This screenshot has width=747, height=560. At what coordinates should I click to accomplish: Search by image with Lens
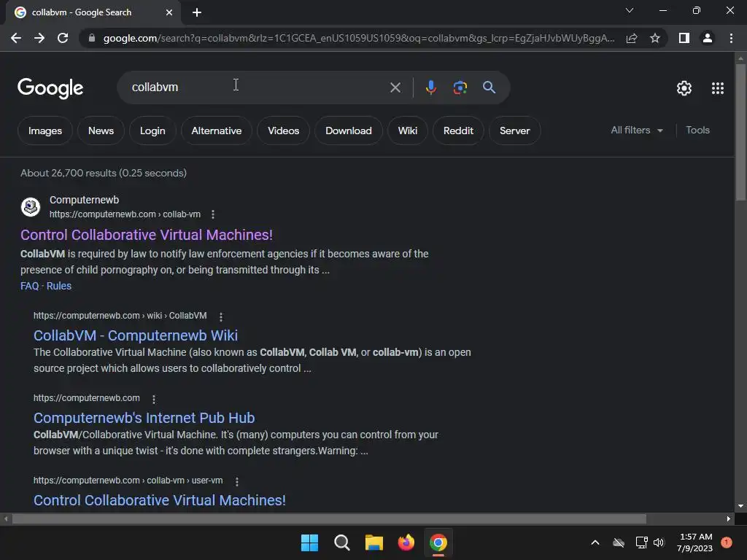460,87
